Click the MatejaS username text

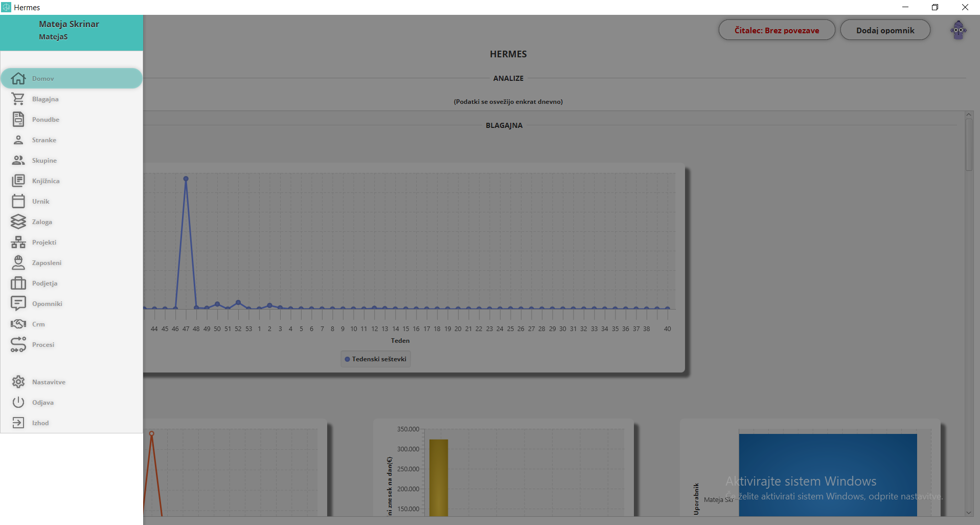point(53,37)
